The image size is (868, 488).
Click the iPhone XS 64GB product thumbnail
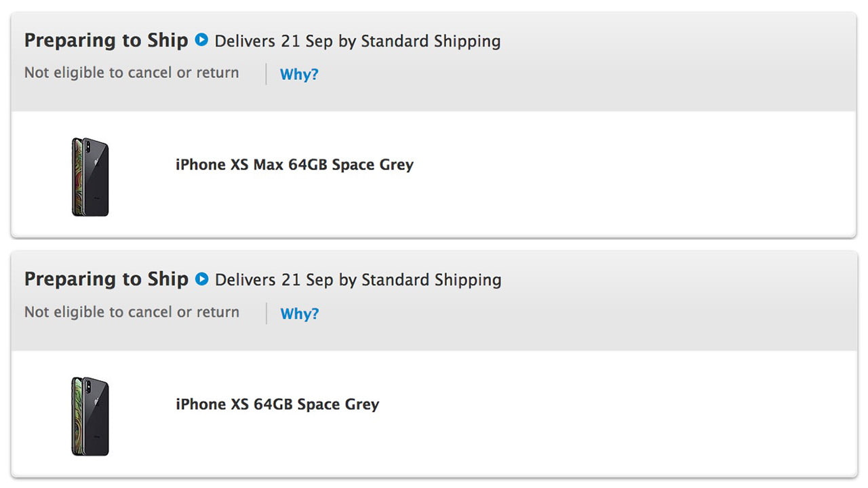tap(90, 416)
